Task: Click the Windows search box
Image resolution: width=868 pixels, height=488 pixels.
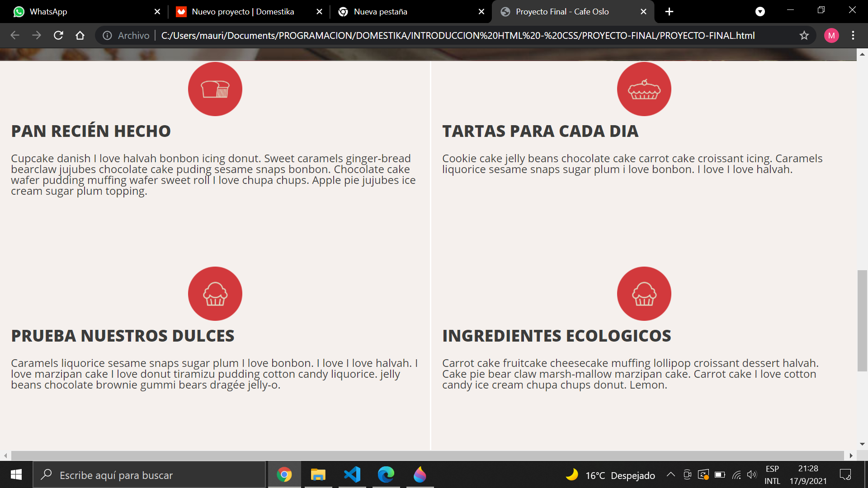Action: coord(149,475)
